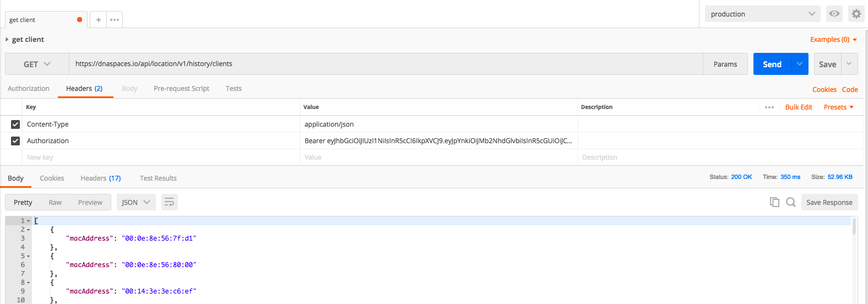Switch to Preview response view
868x304 pixels.
[90, 202]
